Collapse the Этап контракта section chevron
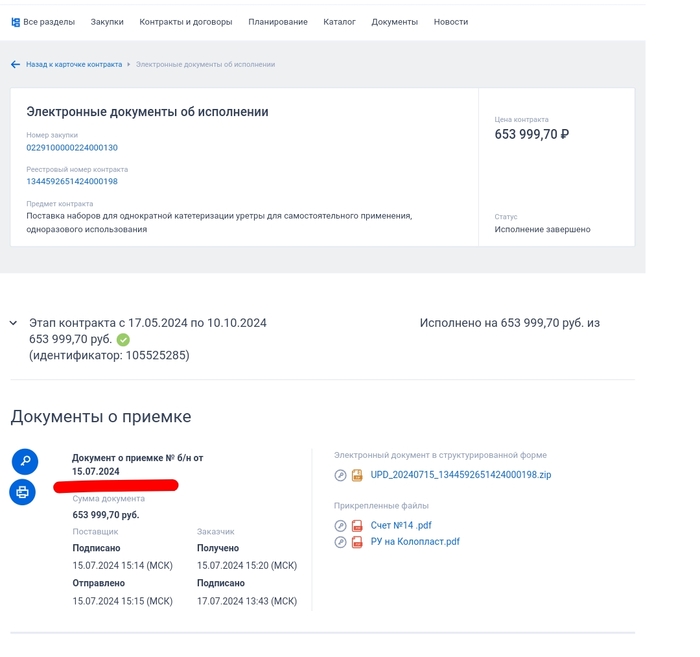This screenshot has height=657, width=700. pos(13,323)
